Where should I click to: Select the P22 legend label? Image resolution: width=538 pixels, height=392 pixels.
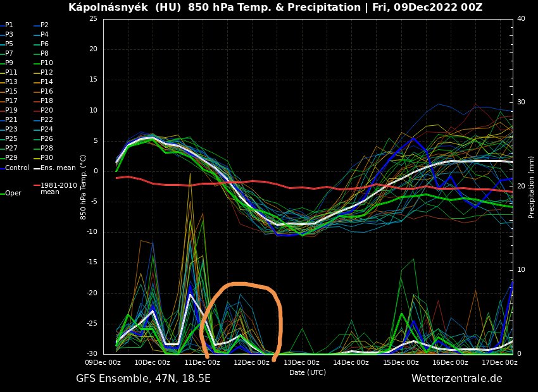click(x=47, y=120)
